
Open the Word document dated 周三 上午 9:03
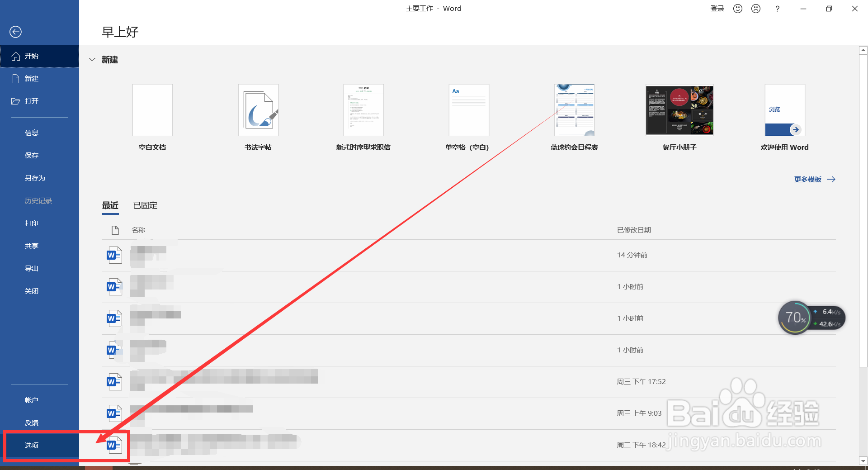tap(469, 414)
